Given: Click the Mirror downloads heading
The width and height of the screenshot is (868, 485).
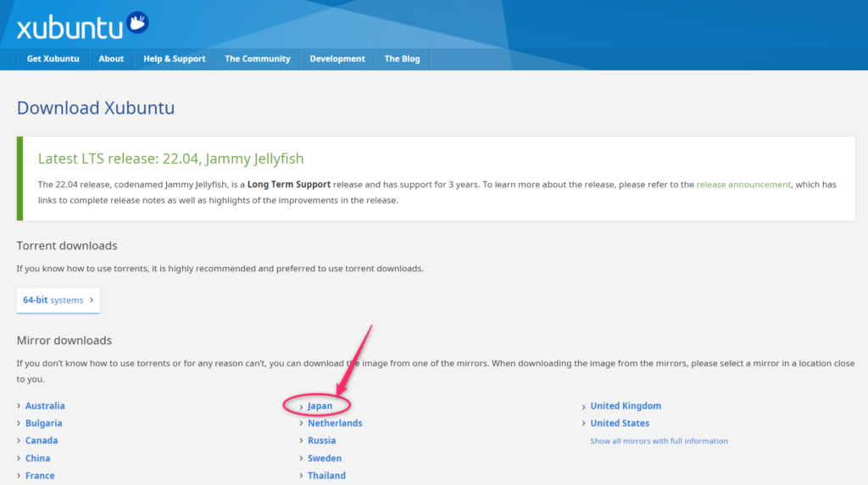Looking at the screenshot, I should point(64,341).
